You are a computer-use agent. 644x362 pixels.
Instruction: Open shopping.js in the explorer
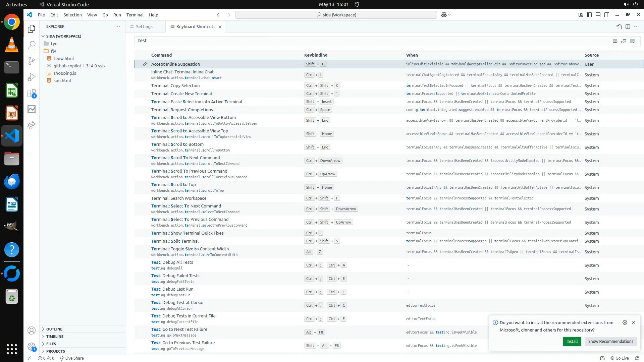click(65, 73)
